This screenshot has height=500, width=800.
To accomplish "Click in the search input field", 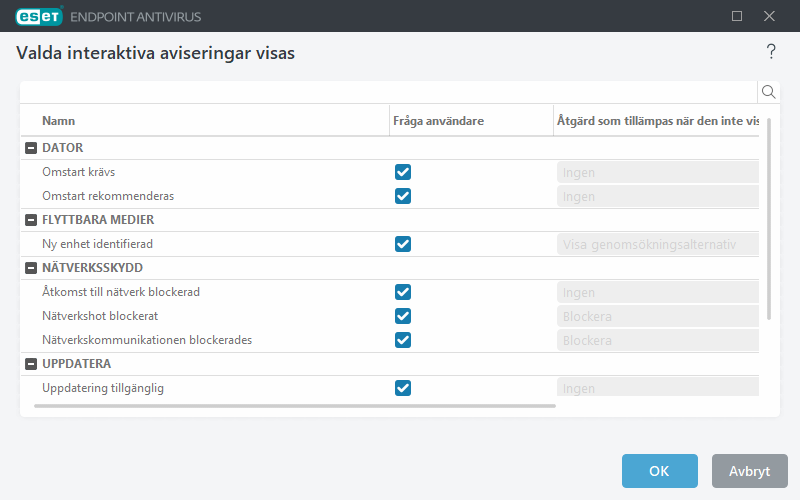I will [388, 92].
